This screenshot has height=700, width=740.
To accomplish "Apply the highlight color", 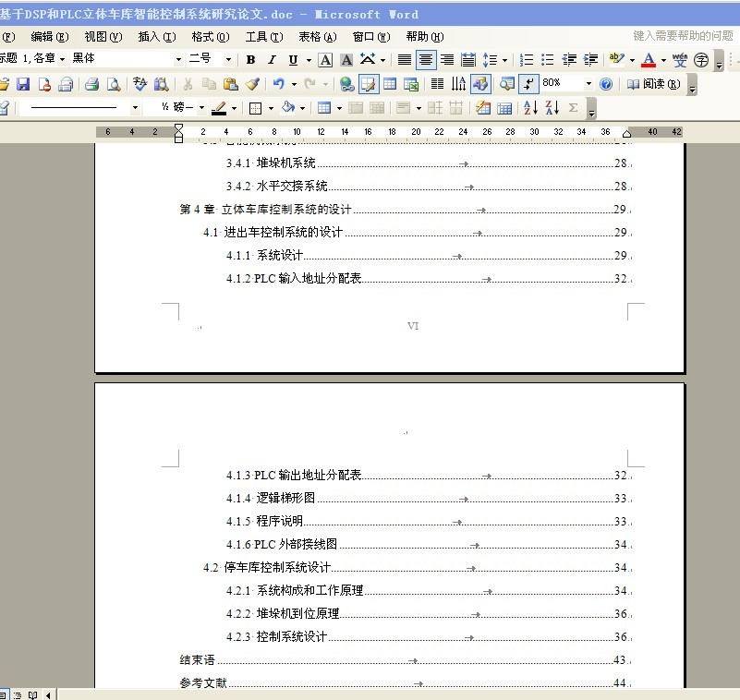I will tap(616, 60).
